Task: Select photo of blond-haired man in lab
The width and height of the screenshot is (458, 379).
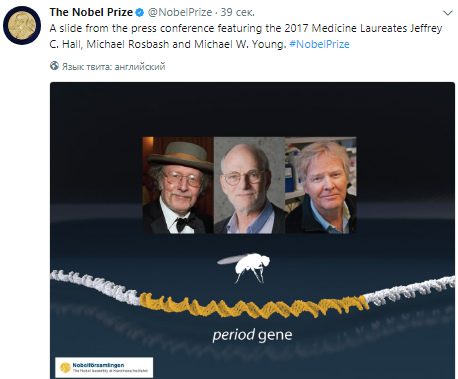Action: pos(321,185)
